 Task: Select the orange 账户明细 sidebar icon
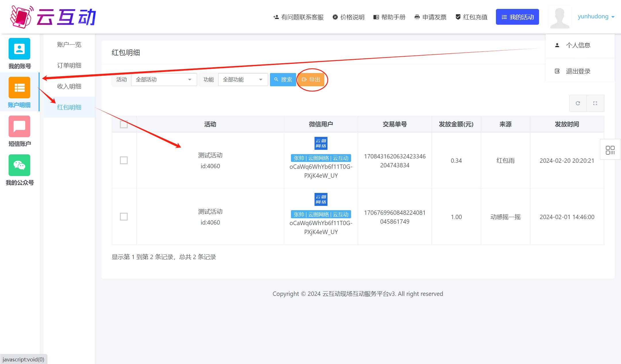(x=19, y=88)
